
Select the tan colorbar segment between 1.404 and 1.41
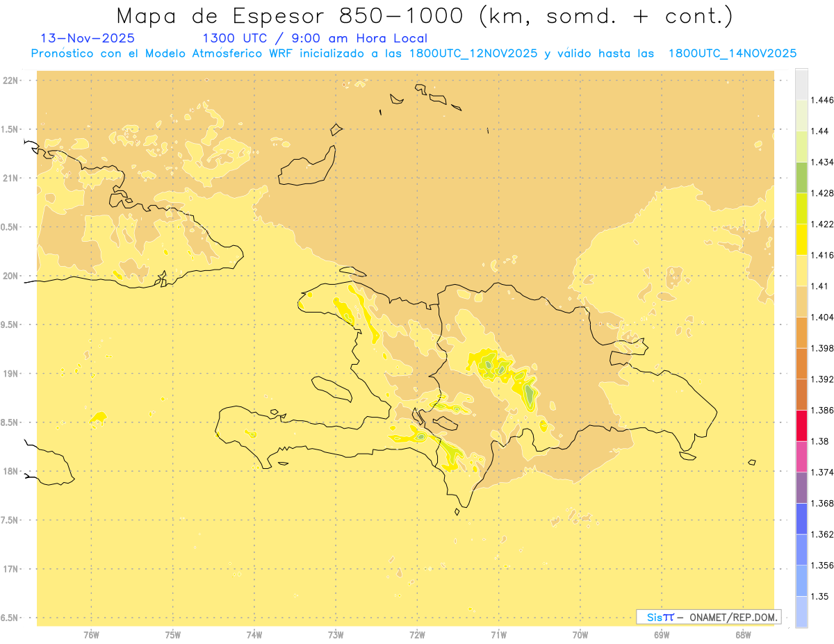tap(801, 302)
